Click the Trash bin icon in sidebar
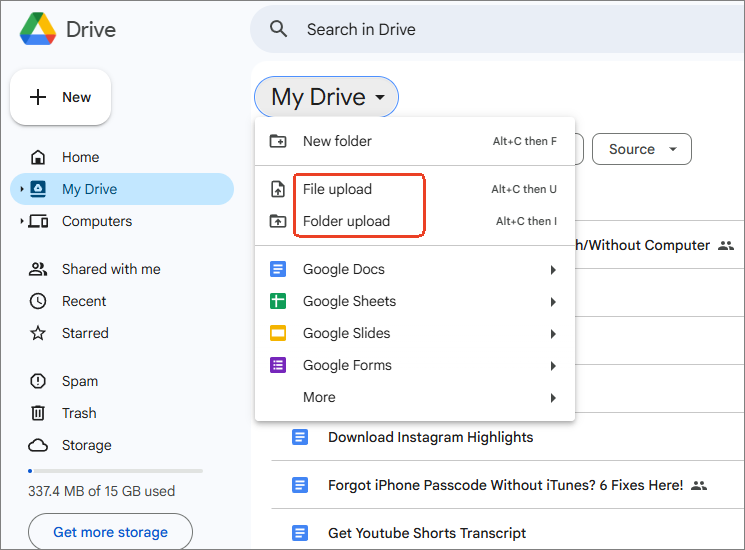 point(38,413)
